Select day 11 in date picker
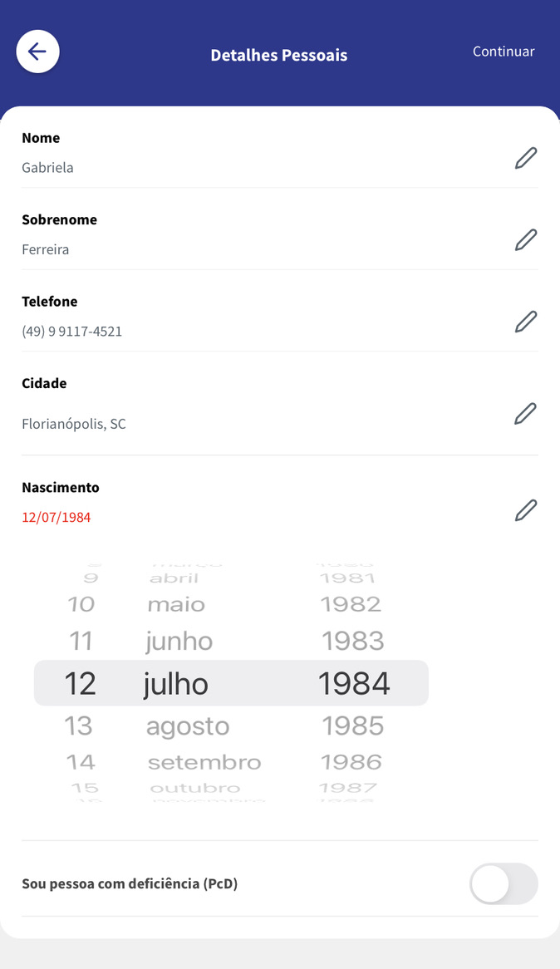The height and width of the screenshot is (969, 560). [x=81, y=641]
